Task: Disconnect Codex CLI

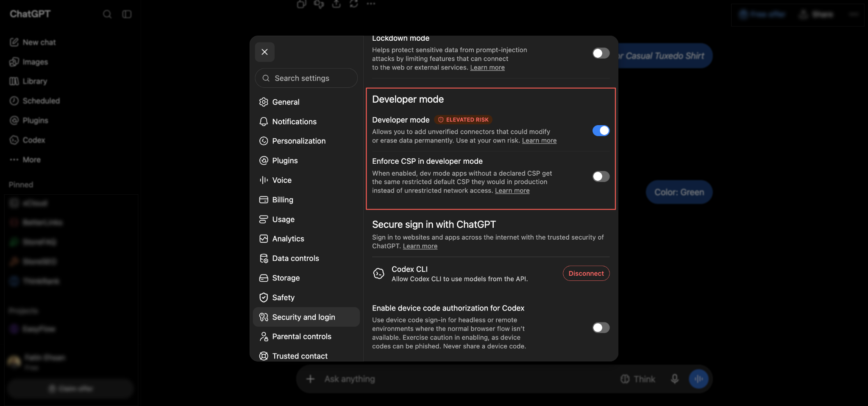Action: pos(586,273)
